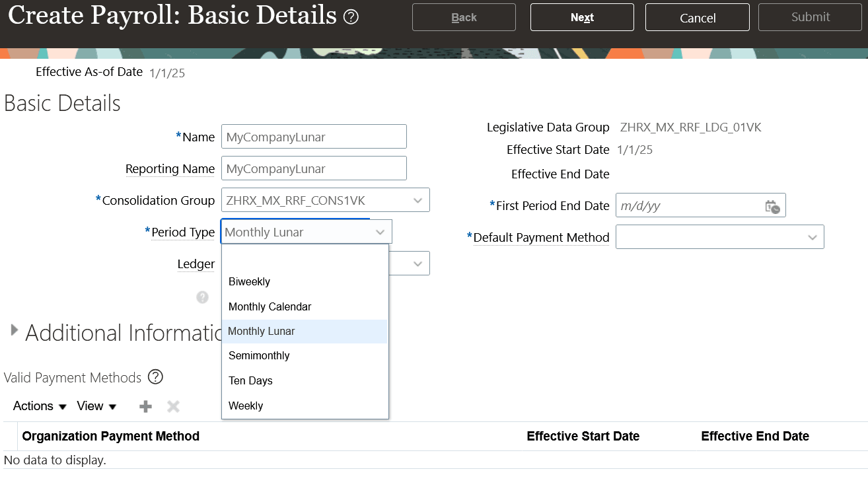Click the Reporting Name field
Image resolution: width=868 pixels, height=496 pixels.
(313, 168)
